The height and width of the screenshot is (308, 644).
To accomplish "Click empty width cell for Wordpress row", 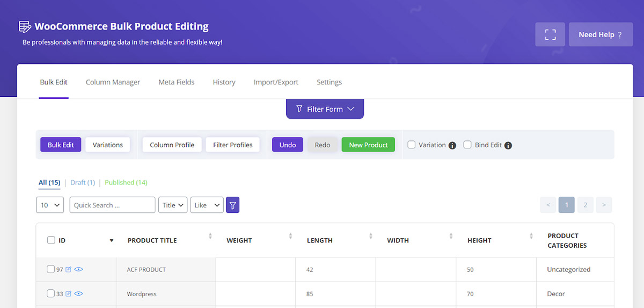I will point(416,294).
